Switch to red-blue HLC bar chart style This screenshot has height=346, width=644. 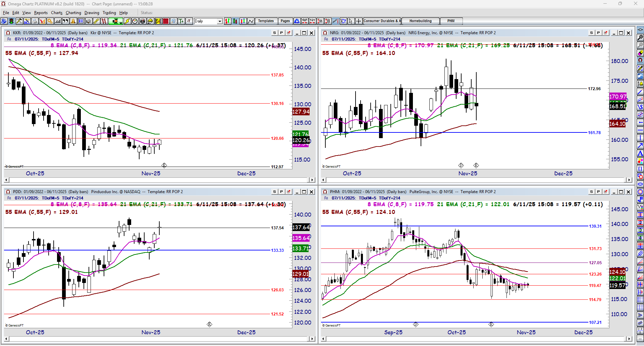pos(243,21)
